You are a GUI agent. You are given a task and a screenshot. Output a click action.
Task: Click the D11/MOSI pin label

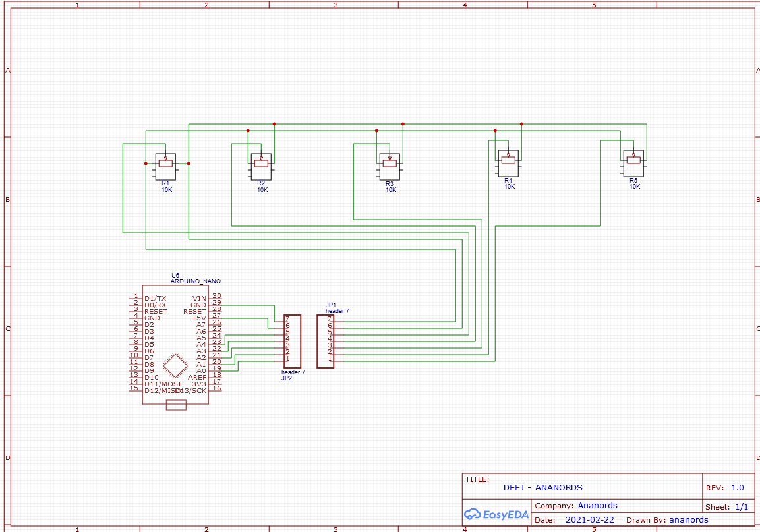click(162, 384)
